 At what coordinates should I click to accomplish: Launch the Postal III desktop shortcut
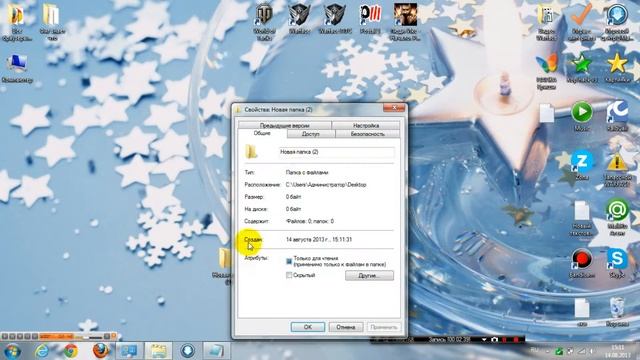pyautogui.click(x=370, y=18)
